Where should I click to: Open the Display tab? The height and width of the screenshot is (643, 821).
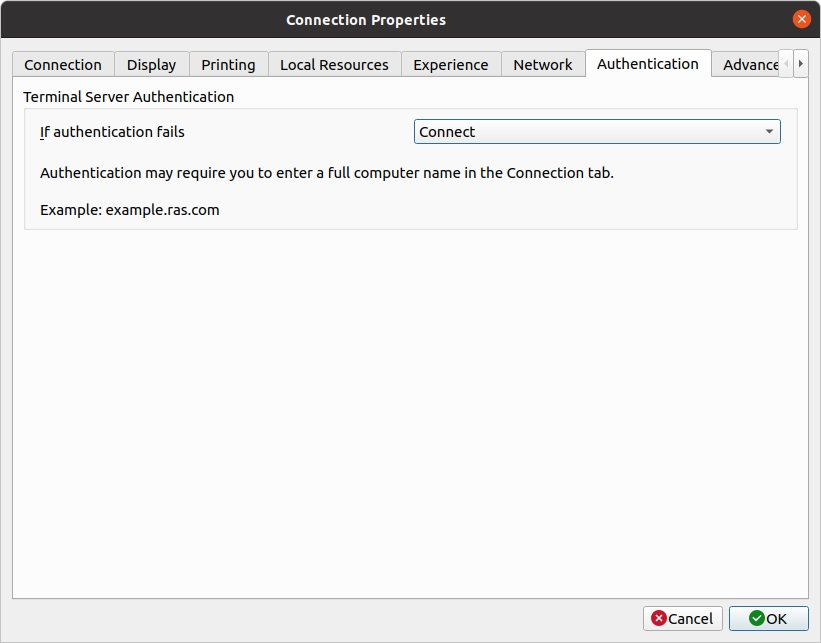[x=151, y=64]
